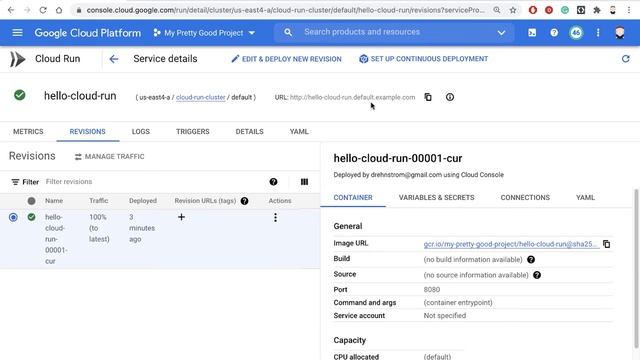Switch to the Metrics tab
The height and width of the screenshot is (360, 640).
[28, 132]
